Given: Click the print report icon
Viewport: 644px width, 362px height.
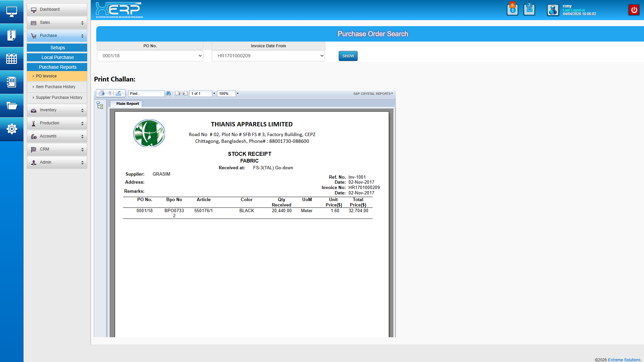Looking at the screenshot, I should point(102,93).
